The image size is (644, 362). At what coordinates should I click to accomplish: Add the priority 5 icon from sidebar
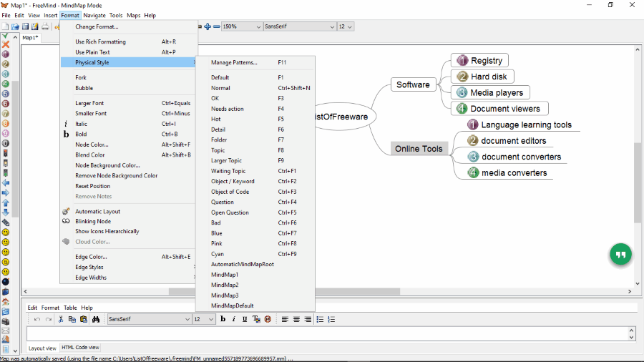[x=6, y=94]
